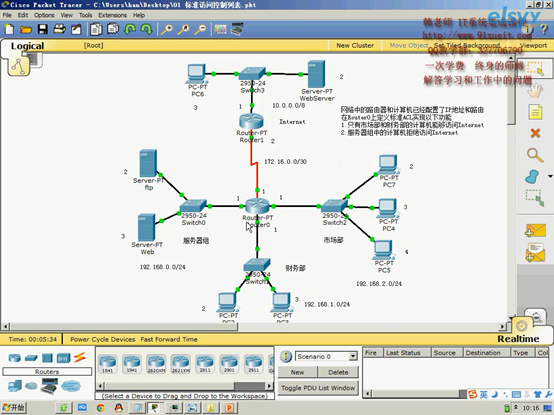Click the WebServer device in workspace
This screenshot has height=415, width=554.
(x=316, y=75)
